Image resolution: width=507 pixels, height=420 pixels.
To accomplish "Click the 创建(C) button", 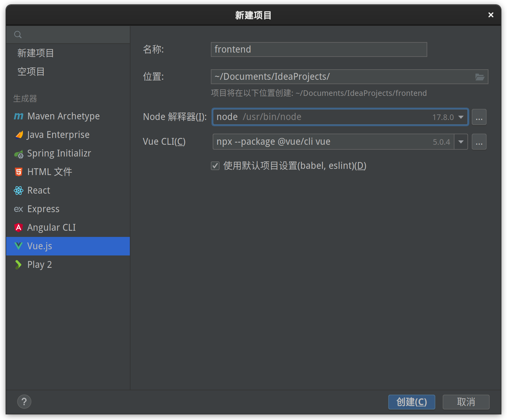I will (x=411, y=402).
